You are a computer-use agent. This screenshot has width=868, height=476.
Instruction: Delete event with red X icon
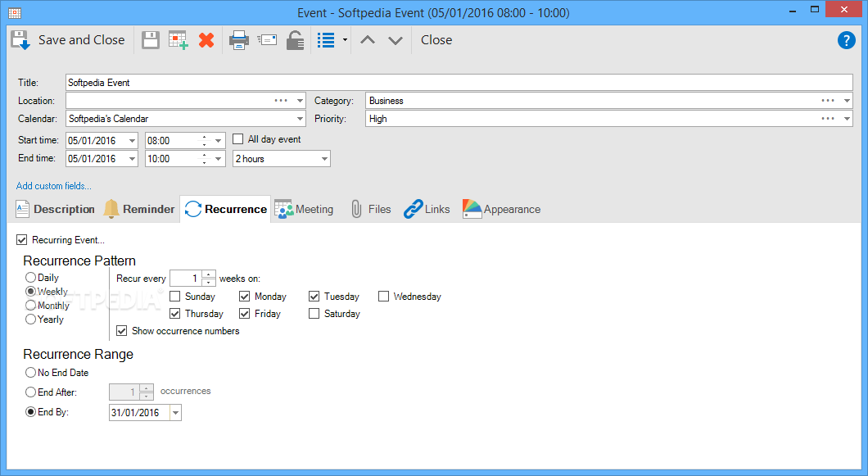click(x=206, y=40)
